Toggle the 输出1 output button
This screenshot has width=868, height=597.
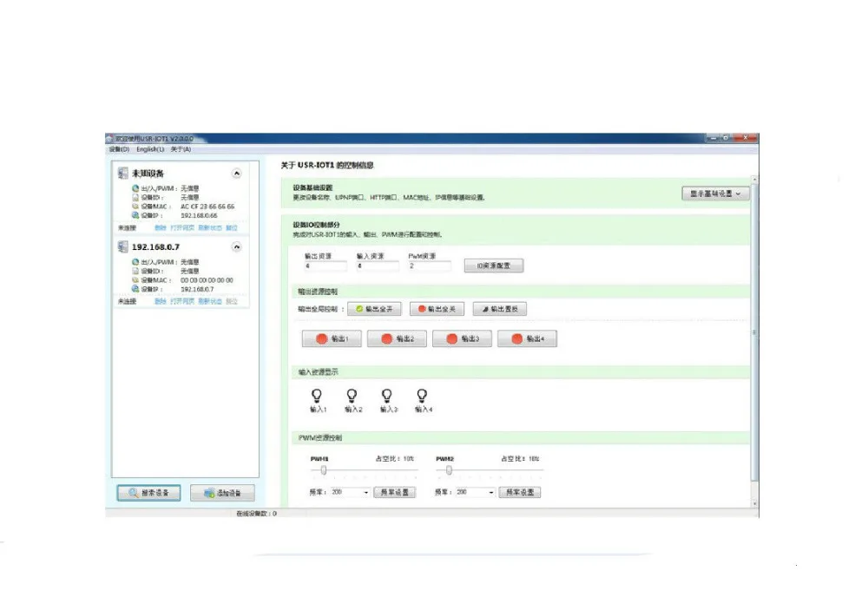pyautogui.click(x=332, y=338)
